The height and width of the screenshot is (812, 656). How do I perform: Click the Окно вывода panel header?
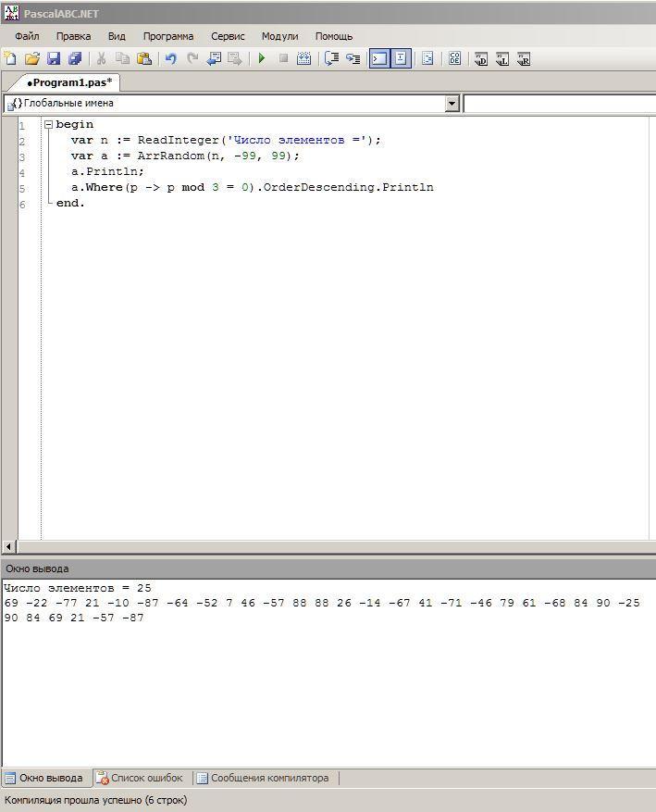[328, 568]
